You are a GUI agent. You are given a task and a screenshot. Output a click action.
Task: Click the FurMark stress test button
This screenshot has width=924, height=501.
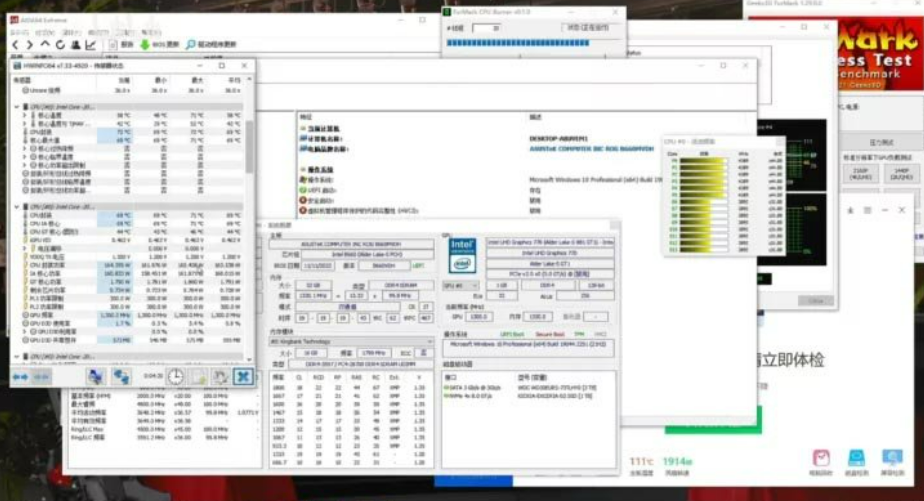882,143
